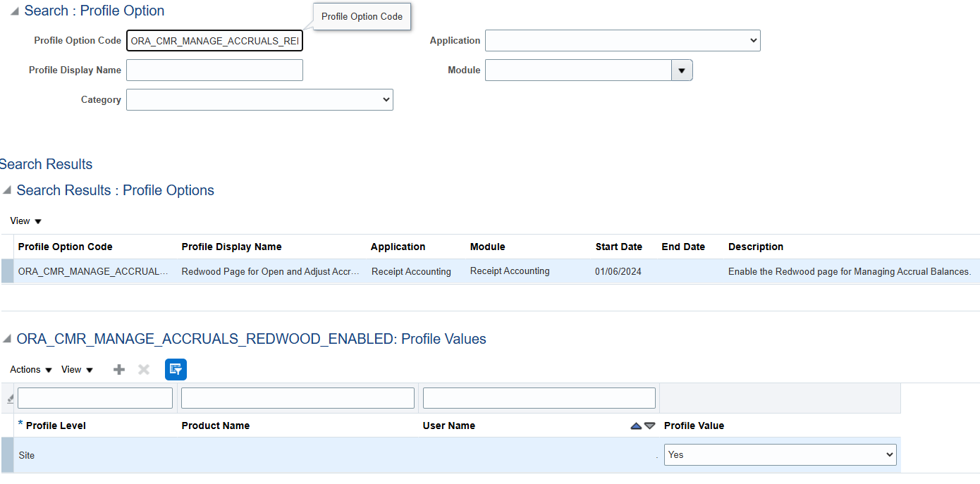Collapse the Search : Profile Option section
980x484 pixels.
tap(14, 11)
